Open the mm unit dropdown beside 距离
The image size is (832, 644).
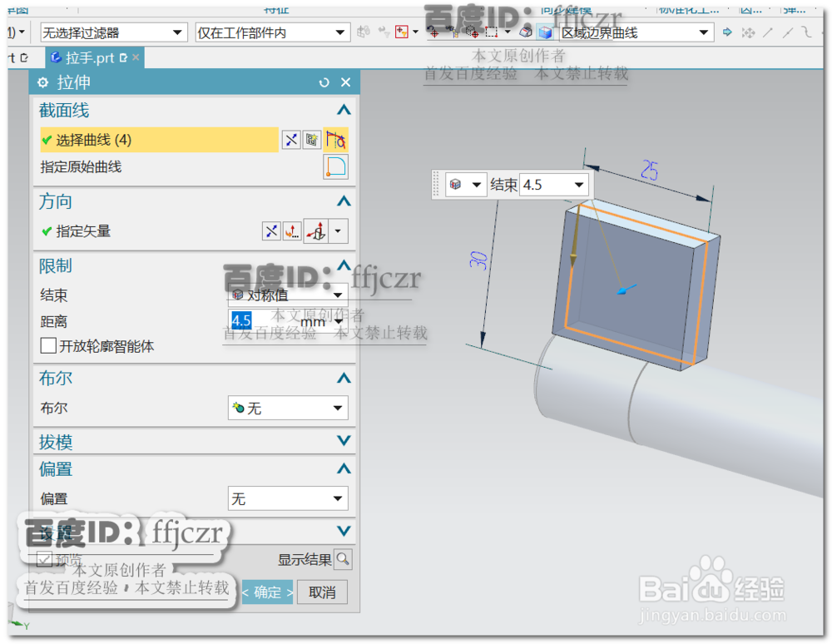(338, 321)
